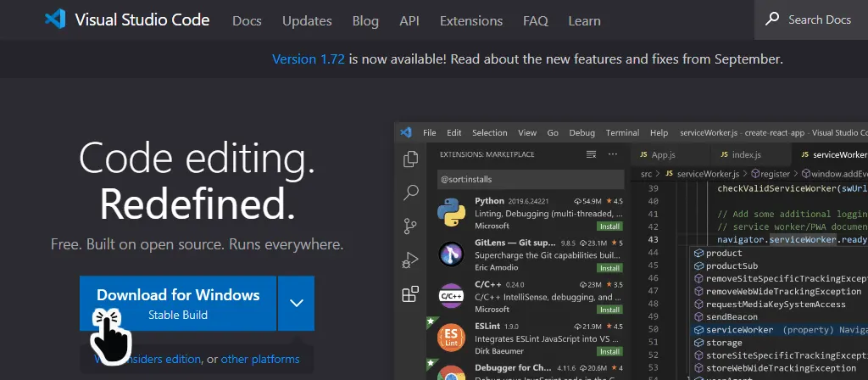Image resolution: width=868 pixels, height=380 pixels.
Task: Open the Edit menu in the editor
Action: coord(454,133)
